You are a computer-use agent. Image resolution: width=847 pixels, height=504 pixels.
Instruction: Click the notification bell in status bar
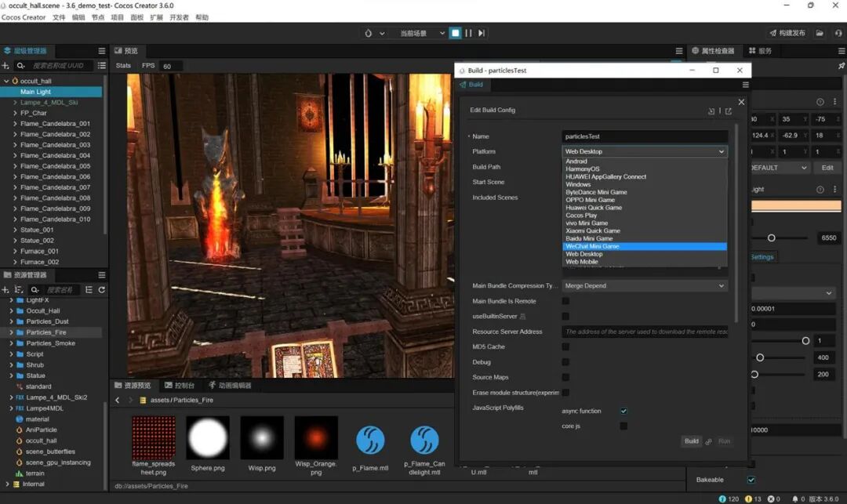point(794,499)
